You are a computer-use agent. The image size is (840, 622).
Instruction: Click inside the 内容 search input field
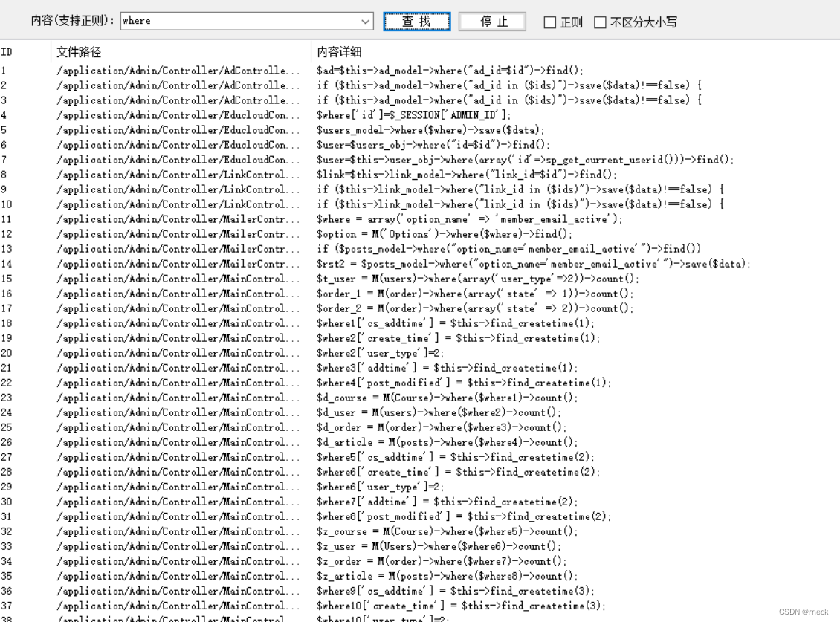pyautogui.click(x=223, y=22)
